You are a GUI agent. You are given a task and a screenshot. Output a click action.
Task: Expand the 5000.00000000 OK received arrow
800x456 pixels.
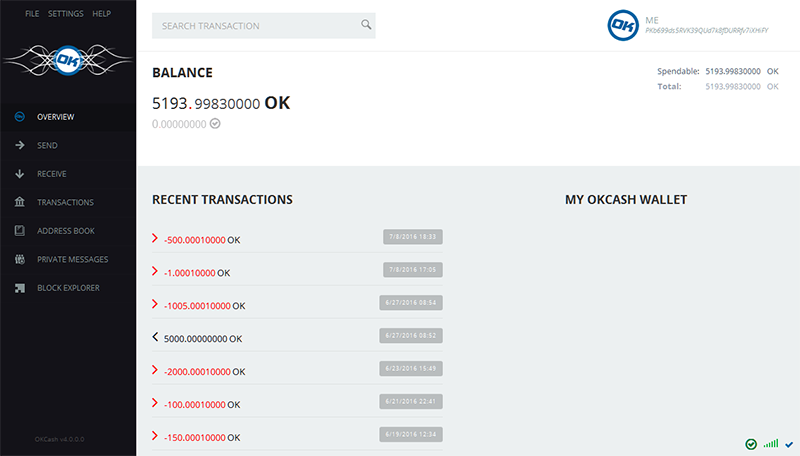pos(155,337)
